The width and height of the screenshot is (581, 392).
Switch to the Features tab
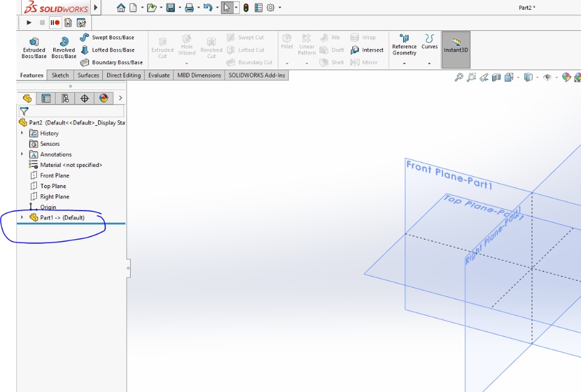coord(32,75)
